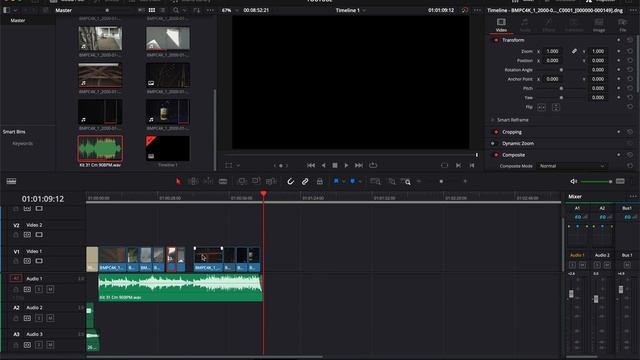Click the timeline zoom minus button
The image size is (640, 360).
(x=419, y=181)
